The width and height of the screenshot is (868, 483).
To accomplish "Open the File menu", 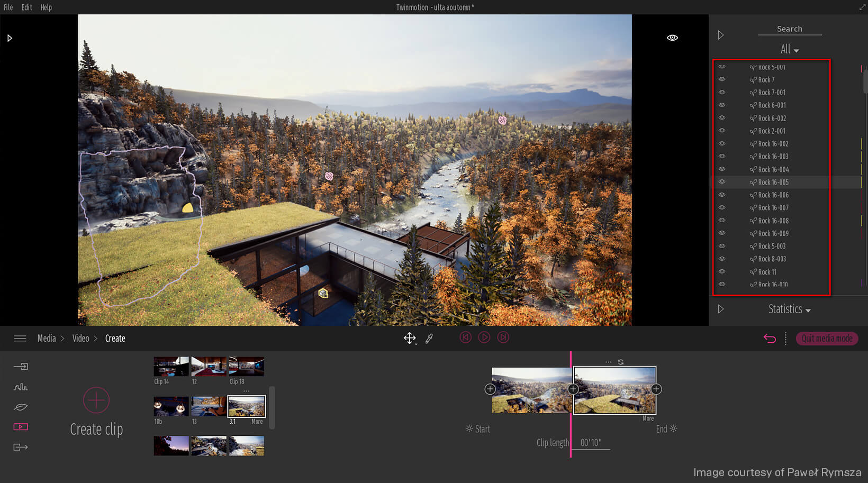I will [x=8, y=7].
